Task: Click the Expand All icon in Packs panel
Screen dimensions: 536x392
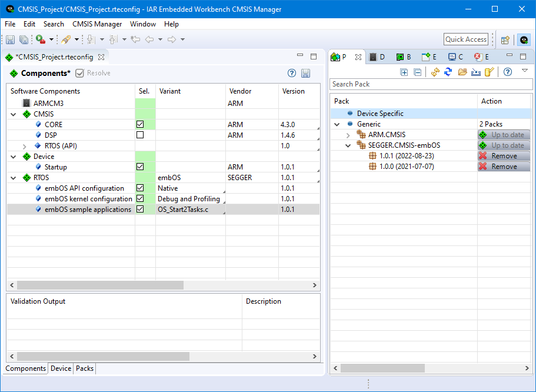Action: pyautogui.click(x=404, y=72)
